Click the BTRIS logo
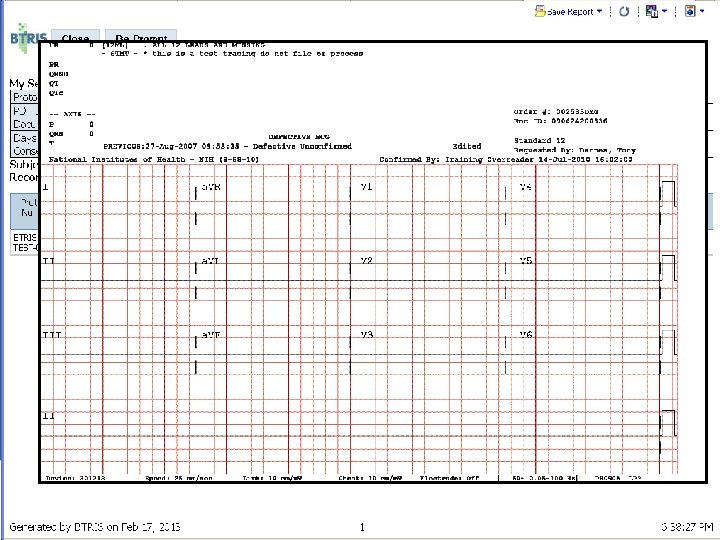Viewport: 720px width, 540px height. pyautogui.click(x=28, y=37)
